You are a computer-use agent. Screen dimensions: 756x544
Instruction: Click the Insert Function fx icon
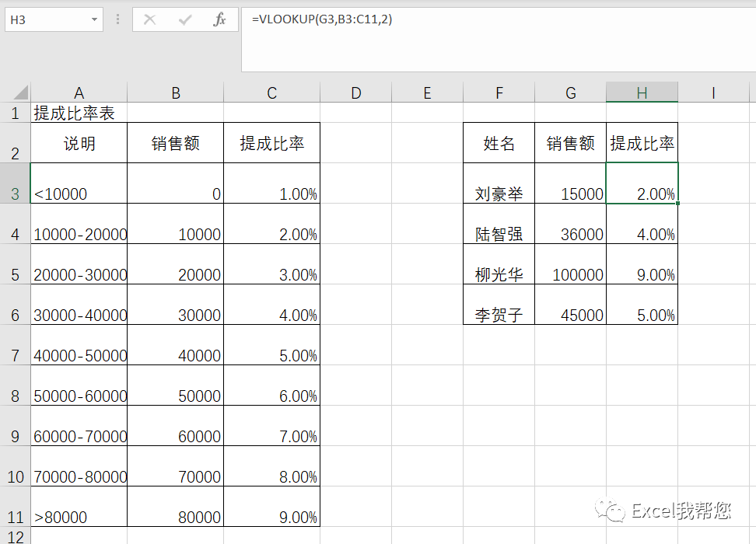point(220,19)
